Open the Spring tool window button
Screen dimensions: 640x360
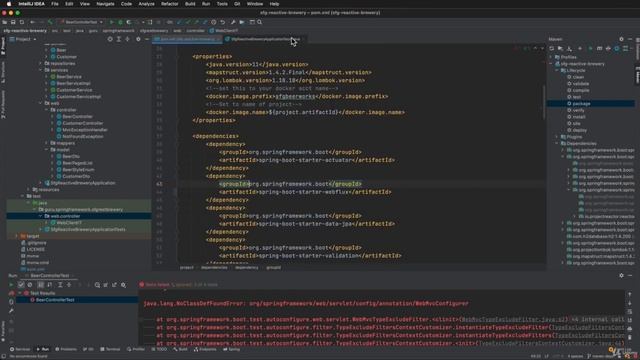[x=231, y=349]
